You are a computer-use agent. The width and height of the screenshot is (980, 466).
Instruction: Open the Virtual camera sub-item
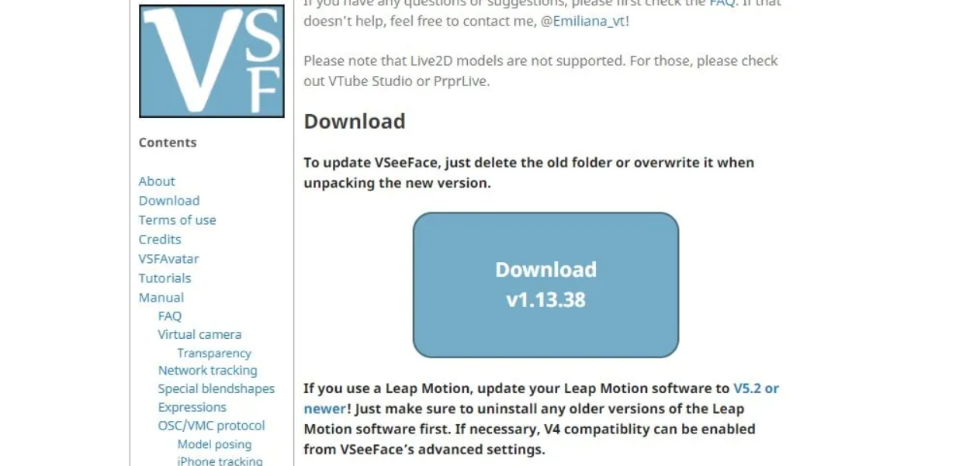coord(199,334)
